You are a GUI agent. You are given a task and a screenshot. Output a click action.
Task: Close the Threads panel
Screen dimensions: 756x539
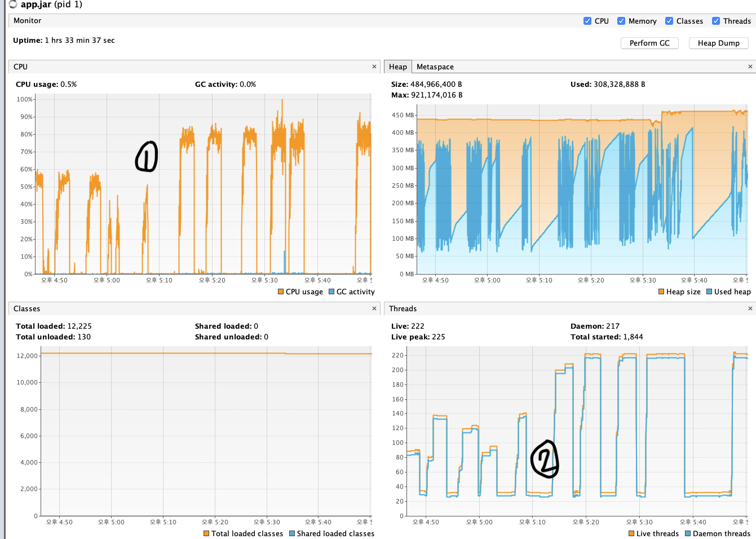[750, 308]
